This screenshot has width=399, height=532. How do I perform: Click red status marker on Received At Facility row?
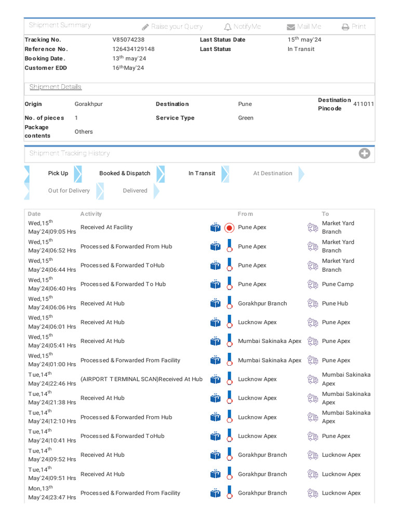pyautogui.click(x=229, y=228)
